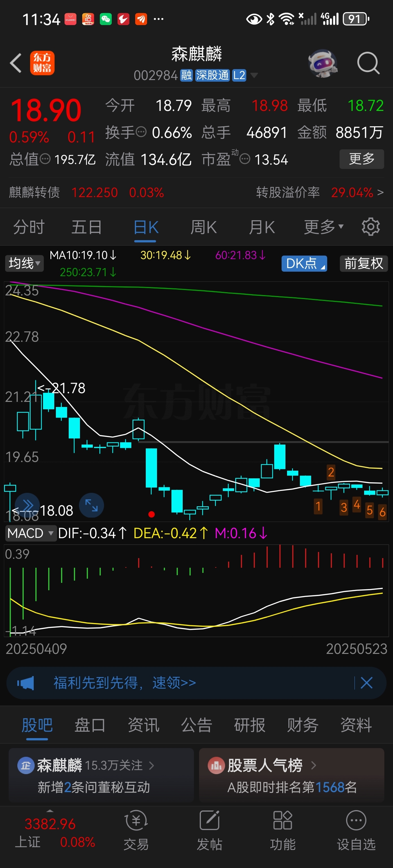Open the 资讯 tab

point(143,725)
